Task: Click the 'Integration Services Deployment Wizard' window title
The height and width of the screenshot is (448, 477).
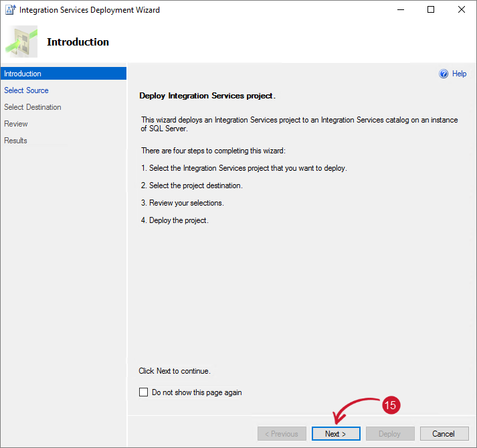Action: point(90,10)
